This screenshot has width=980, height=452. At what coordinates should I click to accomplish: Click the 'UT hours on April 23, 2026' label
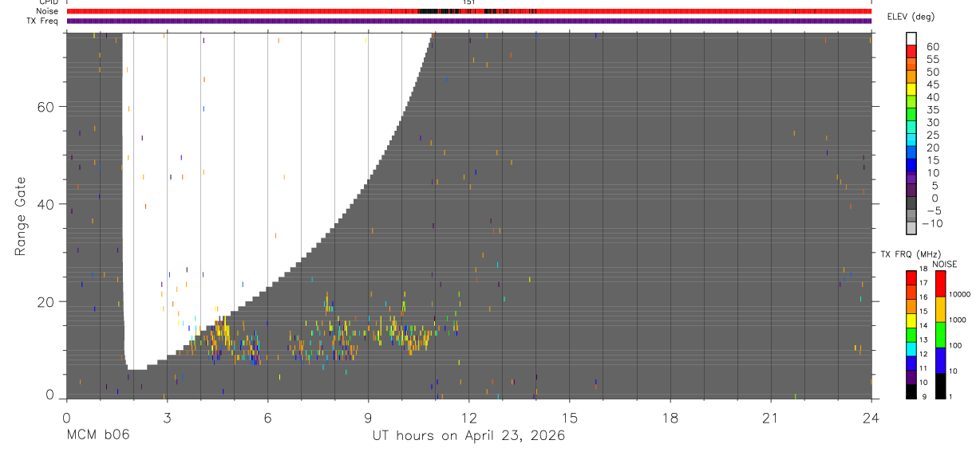pyautogui.click(x=468, y=436)
